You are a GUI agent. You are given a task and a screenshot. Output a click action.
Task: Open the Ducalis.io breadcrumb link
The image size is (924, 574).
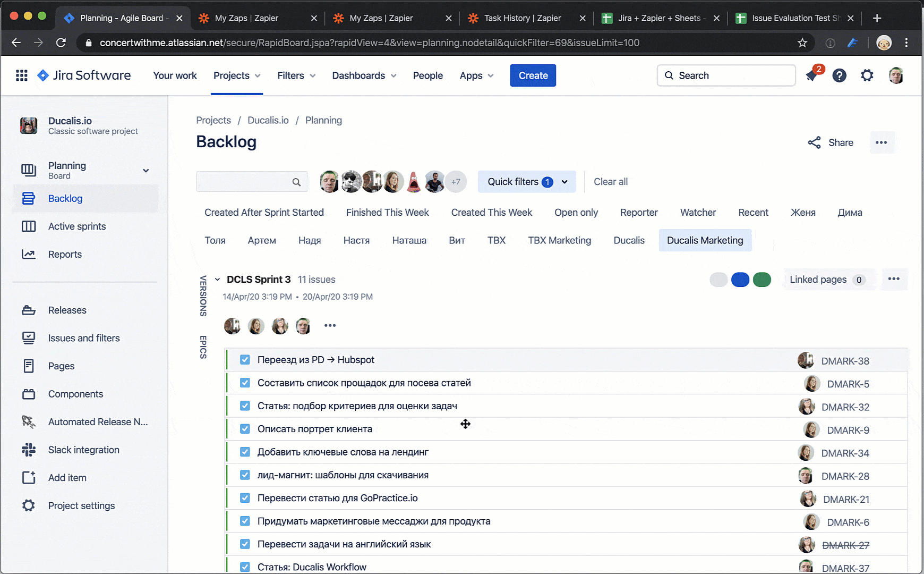click(x=268, y=120)
